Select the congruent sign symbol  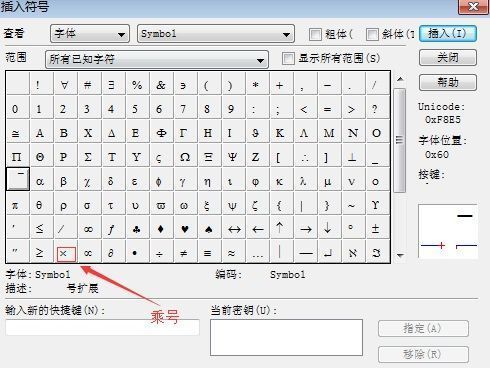tap(15, 133)
